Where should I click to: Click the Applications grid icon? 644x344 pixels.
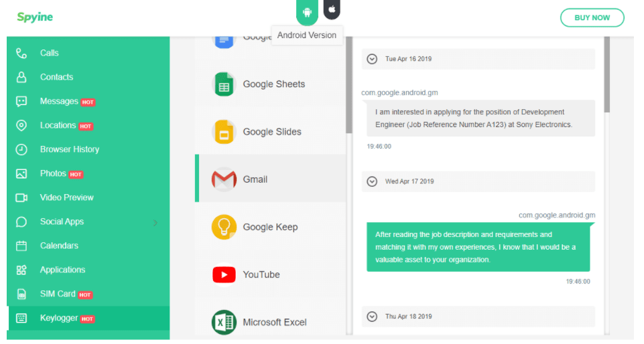(21, 270)
